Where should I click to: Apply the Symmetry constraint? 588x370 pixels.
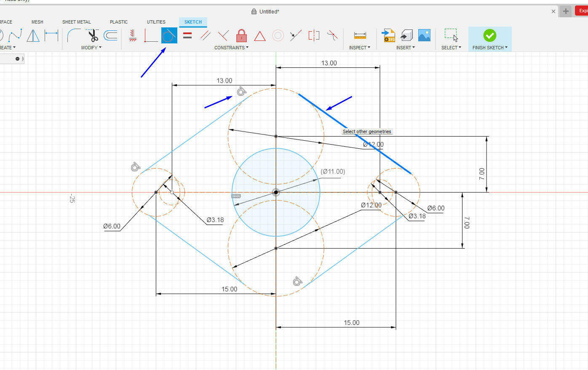(x=314, y=35)
